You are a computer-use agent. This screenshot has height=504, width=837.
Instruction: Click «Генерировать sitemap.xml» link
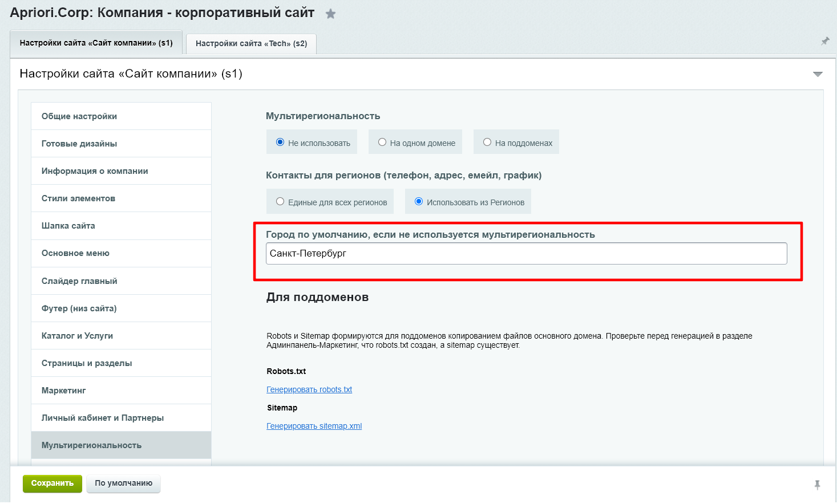(314, 426)
